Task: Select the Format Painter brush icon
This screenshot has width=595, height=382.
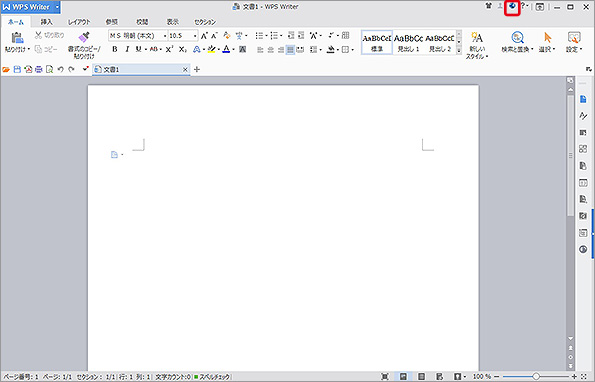Action: coord(83,37)
